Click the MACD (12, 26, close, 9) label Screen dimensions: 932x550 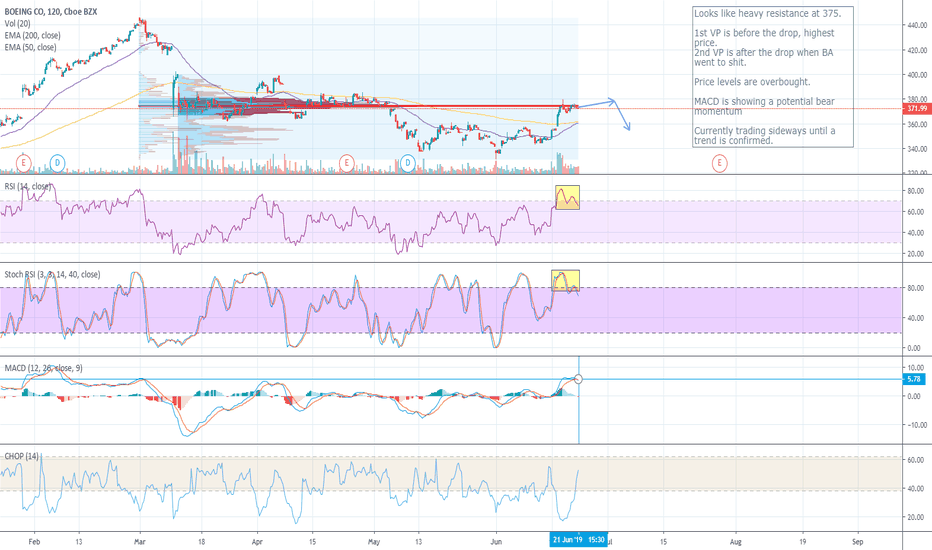(43, 368)
